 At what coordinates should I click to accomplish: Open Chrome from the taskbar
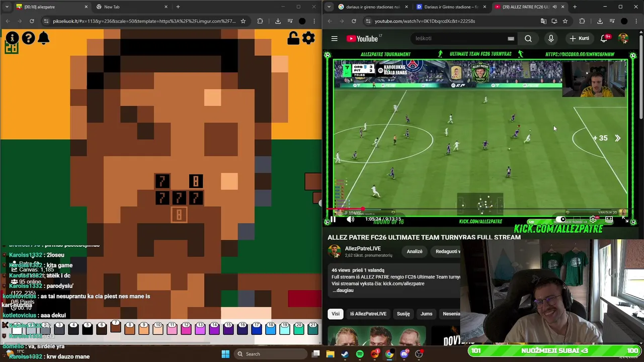tap(389, 354)
